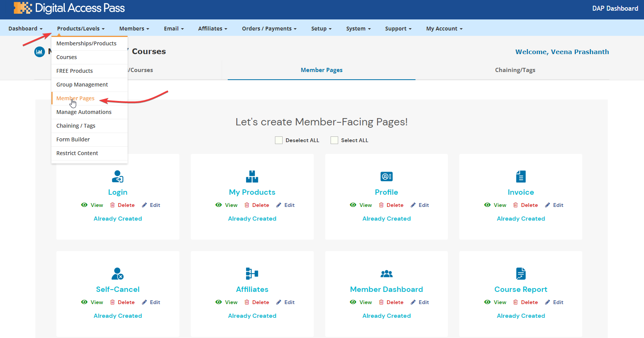The image size is (644, 338).
Task: Delete the Invoice member page
Action: coord(526,205)
